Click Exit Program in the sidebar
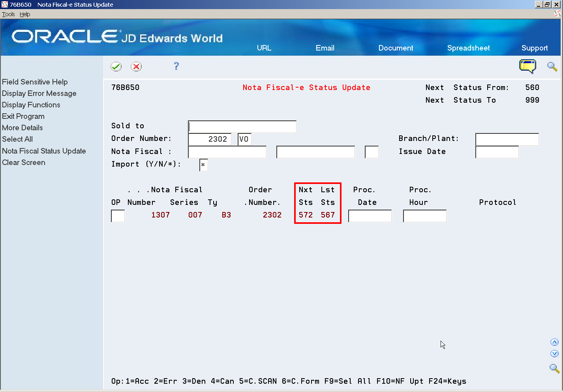The image size is (563, 392). point(23,116)
